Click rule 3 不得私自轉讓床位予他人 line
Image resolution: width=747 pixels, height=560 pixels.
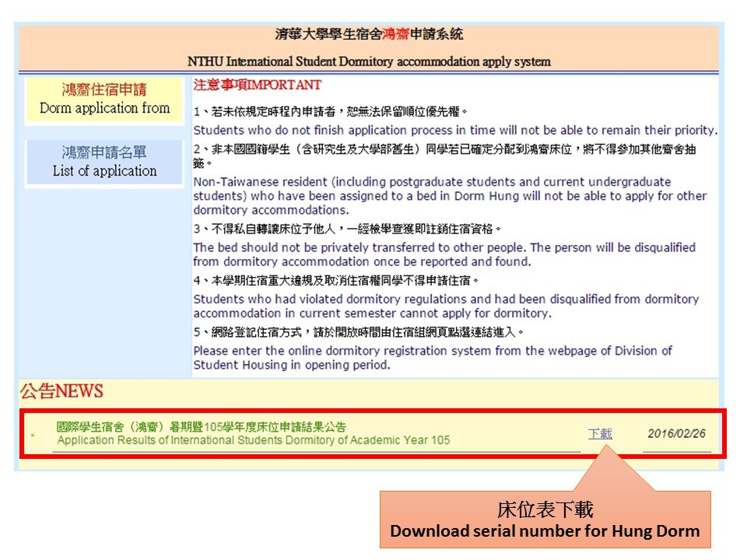[347, 229]
